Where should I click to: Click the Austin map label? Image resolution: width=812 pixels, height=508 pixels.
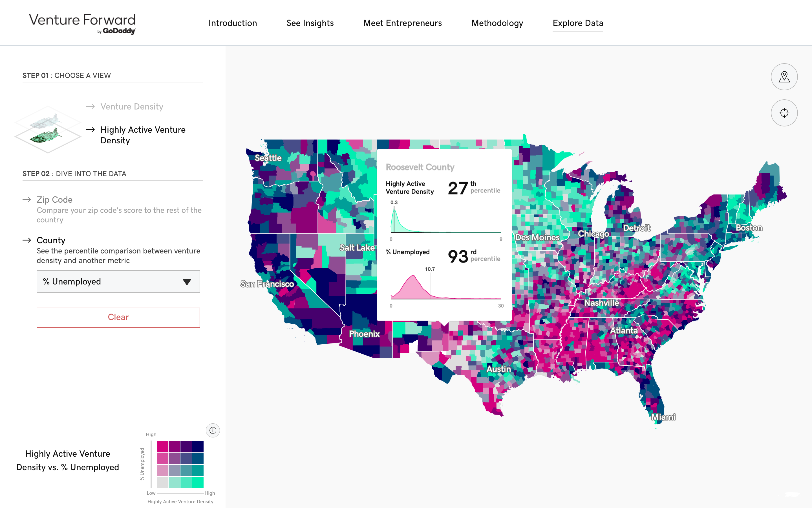coord(498,369)
